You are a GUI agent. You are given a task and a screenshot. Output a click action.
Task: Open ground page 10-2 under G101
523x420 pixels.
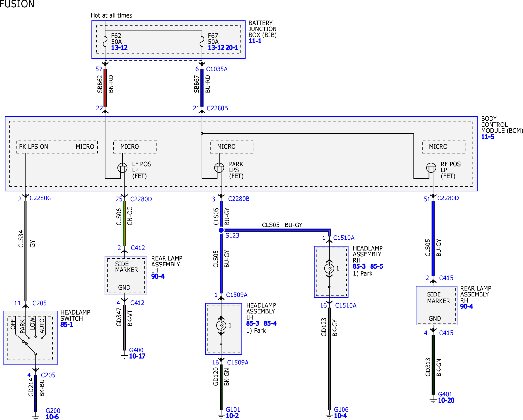pos(232,416)
